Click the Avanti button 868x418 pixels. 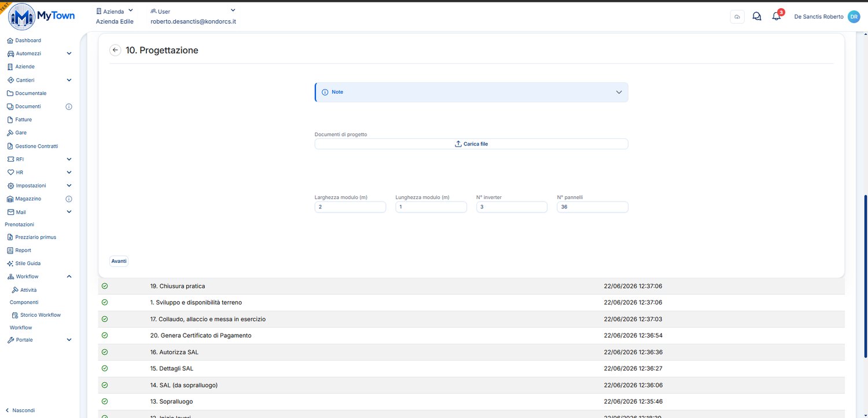coord(119,261)
